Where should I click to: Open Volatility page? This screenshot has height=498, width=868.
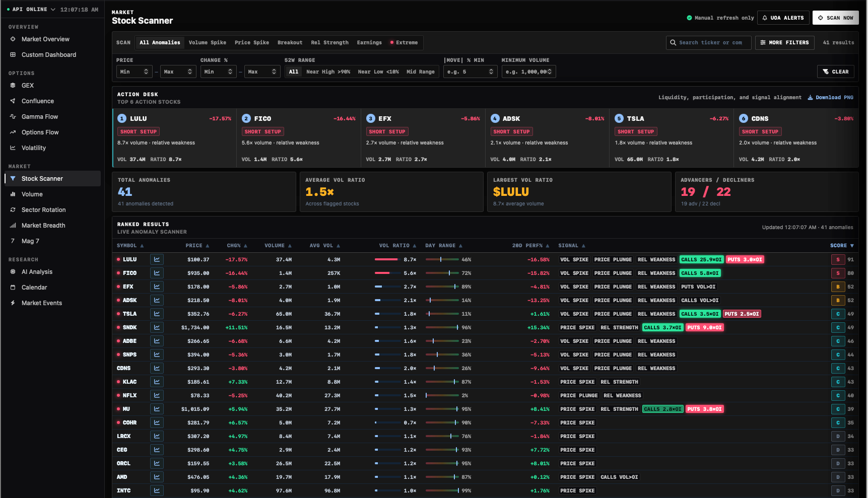pyautogui.click(x=52, y=148)
